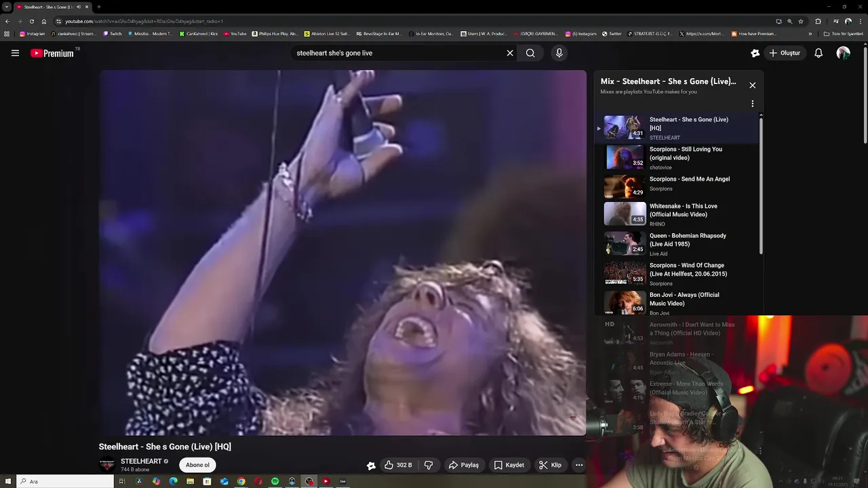This screenshot has height=488, width=868.
Task: Open Task View on the taskbar
Action: tap(122, 481)
